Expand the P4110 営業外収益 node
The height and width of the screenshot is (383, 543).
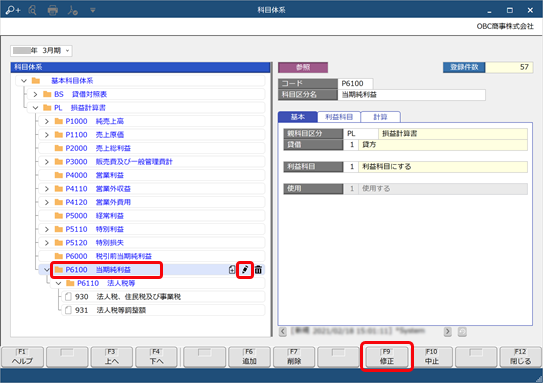47,189
